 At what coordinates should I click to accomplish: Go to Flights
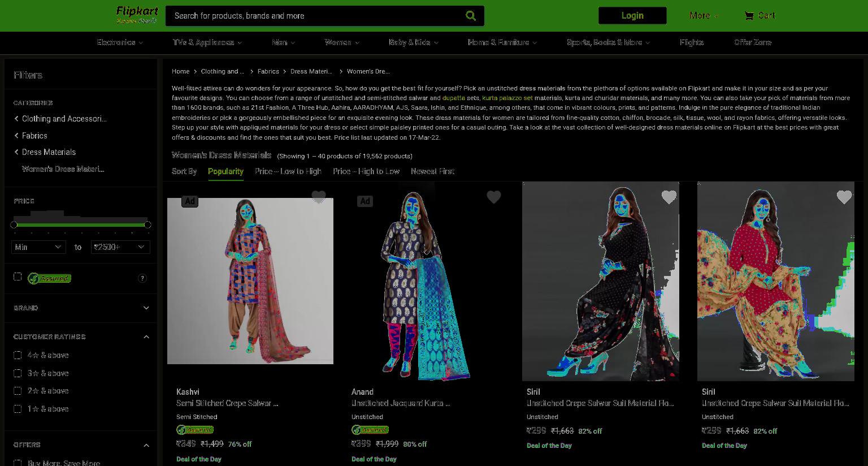point(692,42)
